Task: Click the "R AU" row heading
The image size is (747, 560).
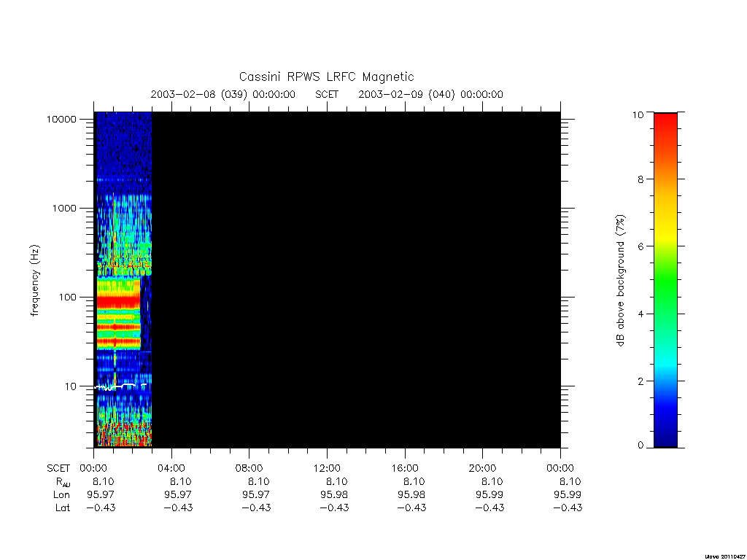Action: click(63, 483)
